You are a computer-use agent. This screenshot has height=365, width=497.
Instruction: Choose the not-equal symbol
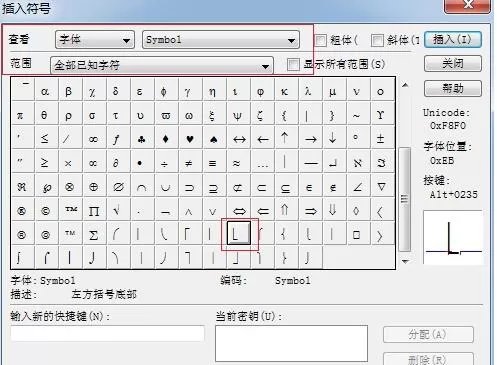[190, 162]
